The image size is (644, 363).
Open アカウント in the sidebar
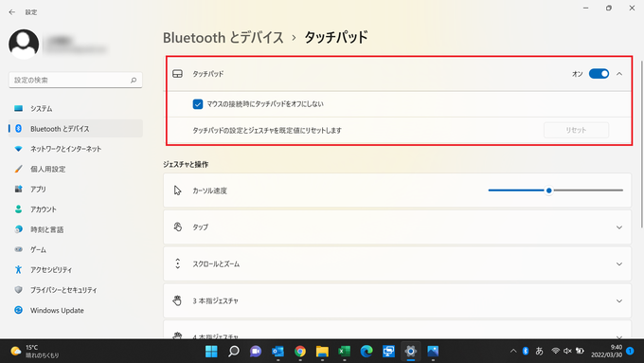[x=76, y=209]
